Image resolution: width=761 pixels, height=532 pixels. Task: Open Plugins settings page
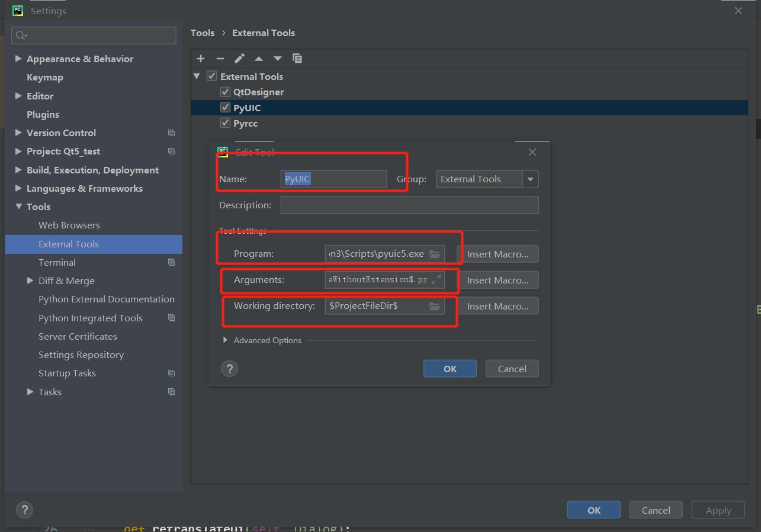43,114
